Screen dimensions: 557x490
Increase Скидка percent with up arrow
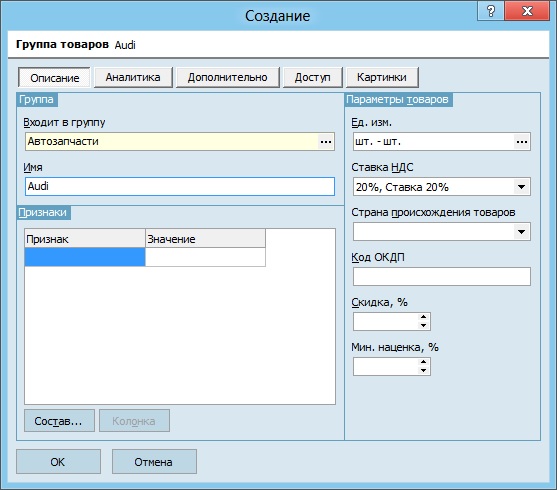point(423,317)
